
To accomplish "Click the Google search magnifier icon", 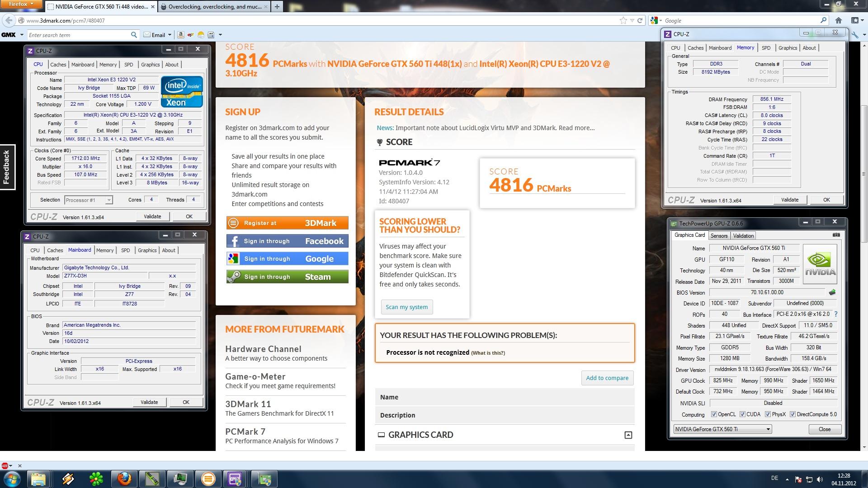I will pos(823,20).
